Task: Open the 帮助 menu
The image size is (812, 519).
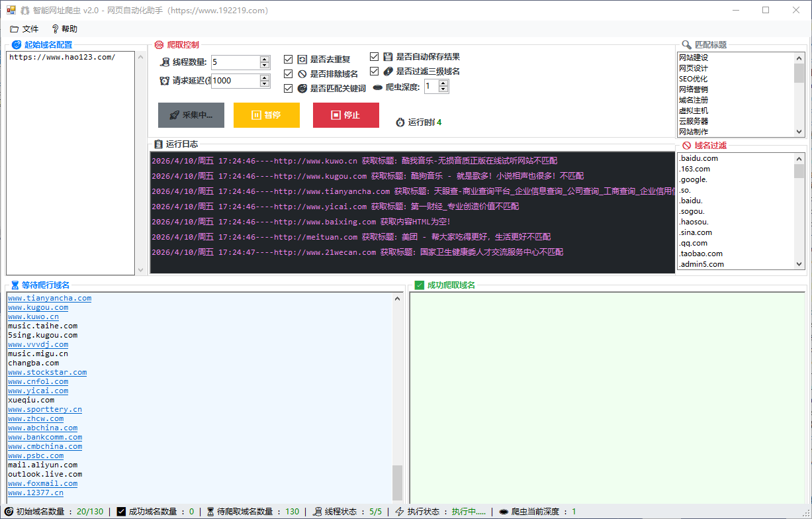Action: point(66,28)
